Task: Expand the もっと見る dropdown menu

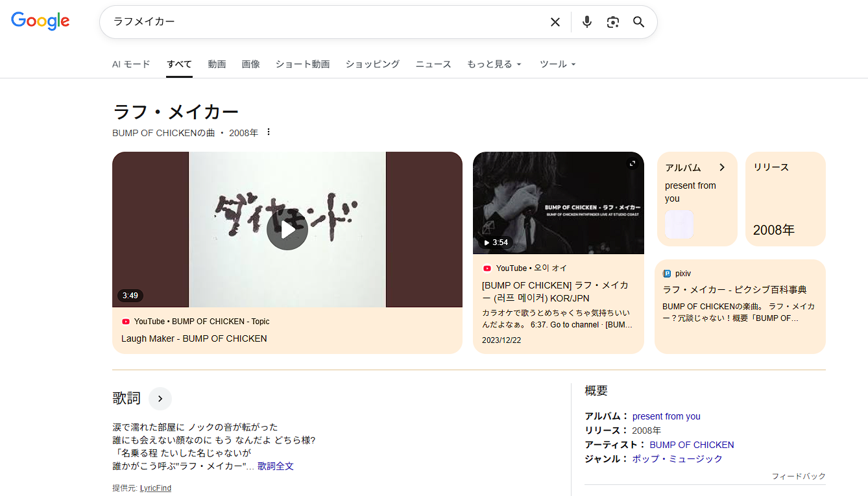Action: pyautogui.click(x=494, y=64)
